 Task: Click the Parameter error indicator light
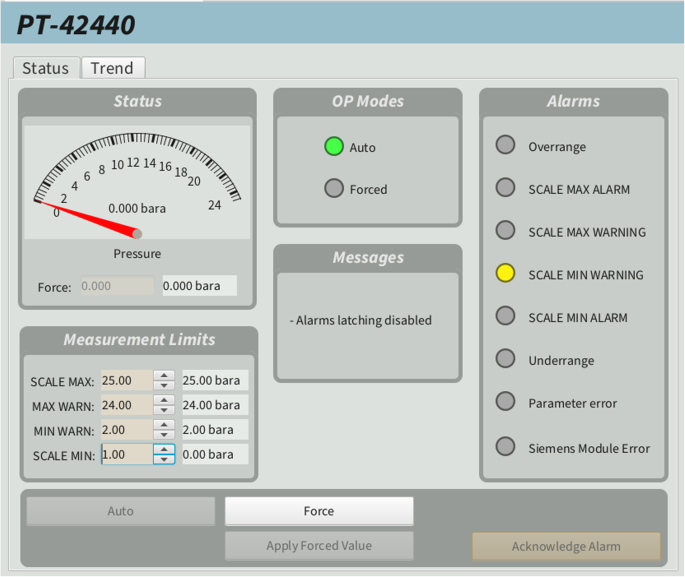click(506, 402)
